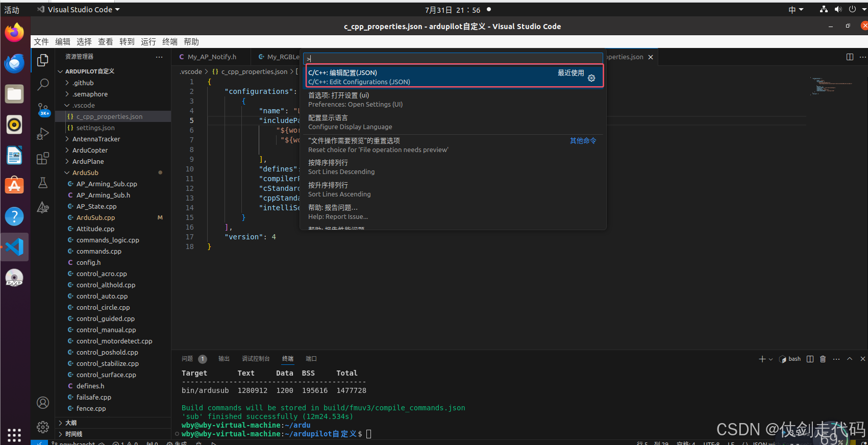868x445 pixels.
Task: Split the terminal panel
Action: coord(810,359)
